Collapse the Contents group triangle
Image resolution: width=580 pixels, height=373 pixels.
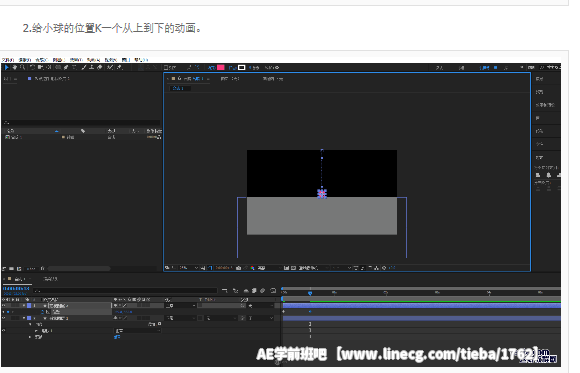click(x=30, y=324)
